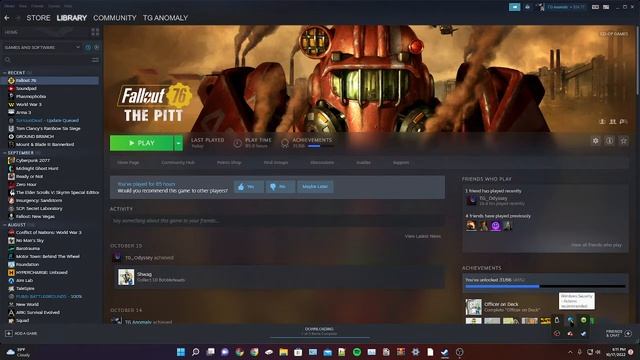This screenshot has height=360, width=640.
Task: Open taskbar search icon
Action: (196, 352)
